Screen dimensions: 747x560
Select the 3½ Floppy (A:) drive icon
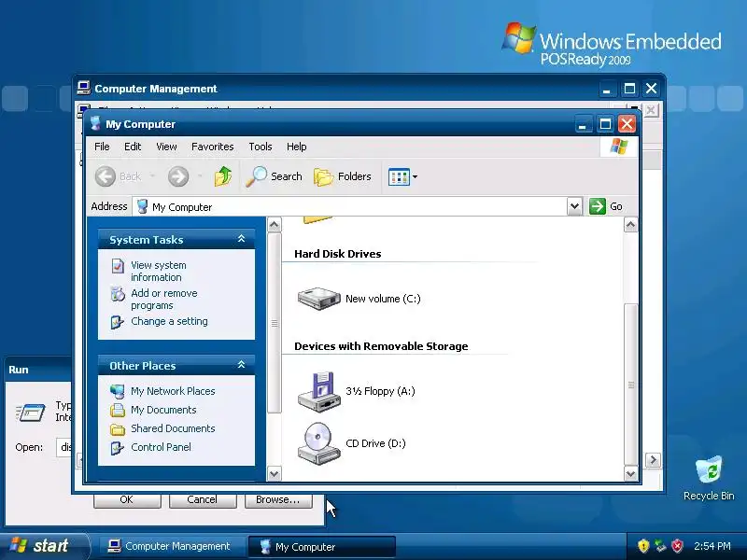[318, 391]
